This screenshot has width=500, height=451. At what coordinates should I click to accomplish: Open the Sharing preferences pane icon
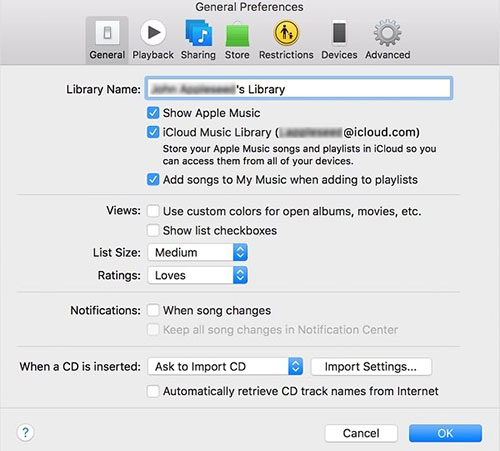pyautogui.click(x=198, y=33)
